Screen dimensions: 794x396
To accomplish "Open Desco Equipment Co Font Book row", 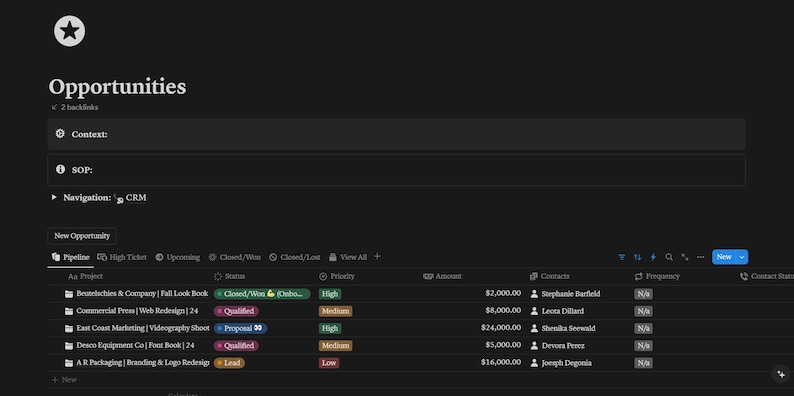I will point(135,345).
